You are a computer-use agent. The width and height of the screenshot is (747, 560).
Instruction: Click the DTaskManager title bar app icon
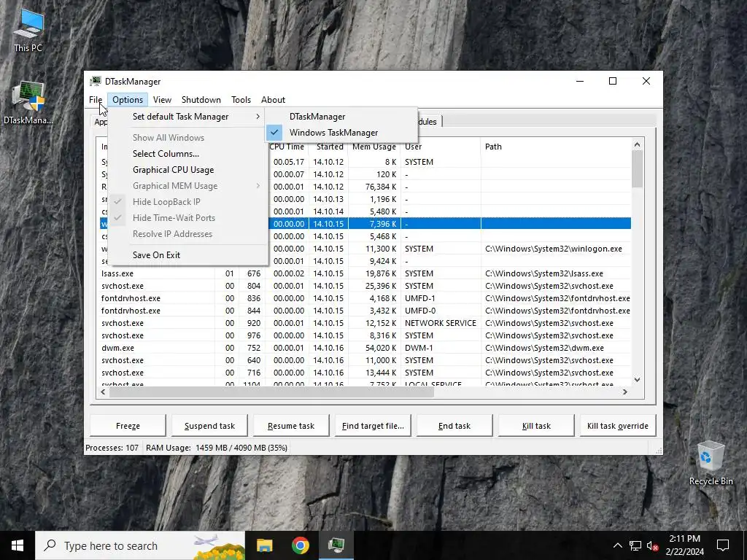96,82
